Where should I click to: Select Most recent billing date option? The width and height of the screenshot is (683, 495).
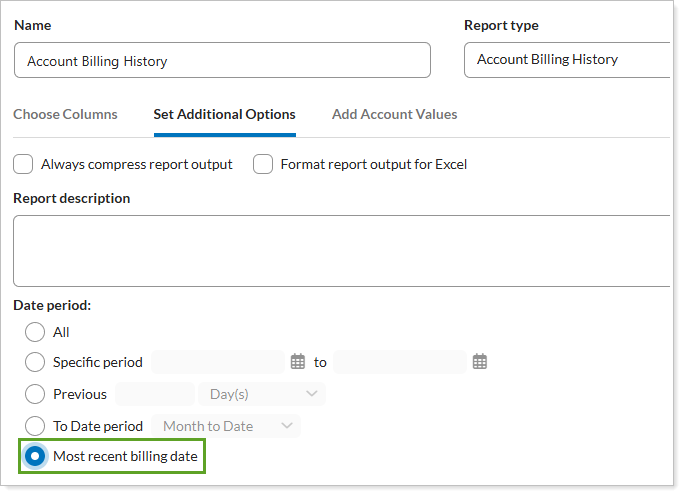coord(35,456)
